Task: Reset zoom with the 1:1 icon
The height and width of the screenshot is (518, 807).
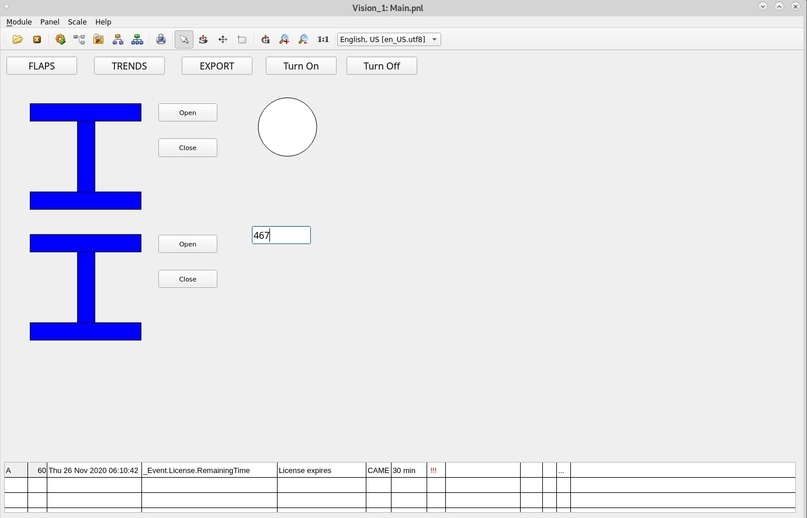Action: click(323, 39)
